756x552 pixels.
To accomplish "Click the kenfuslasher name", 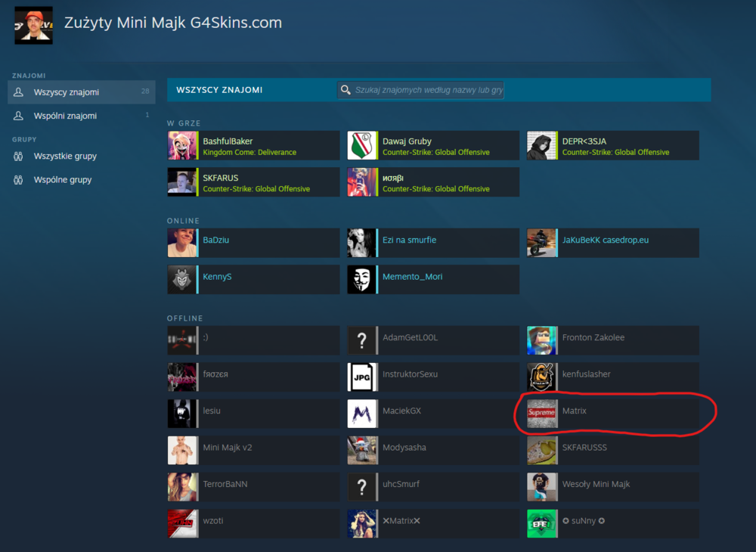I will (x=587, y=374).
